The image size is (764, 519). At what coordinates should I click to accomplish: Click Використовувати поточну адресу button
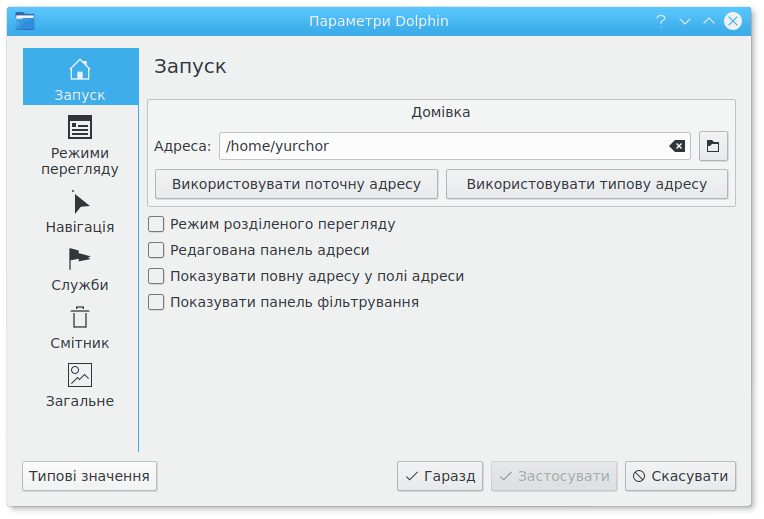(x=296, y=184)
